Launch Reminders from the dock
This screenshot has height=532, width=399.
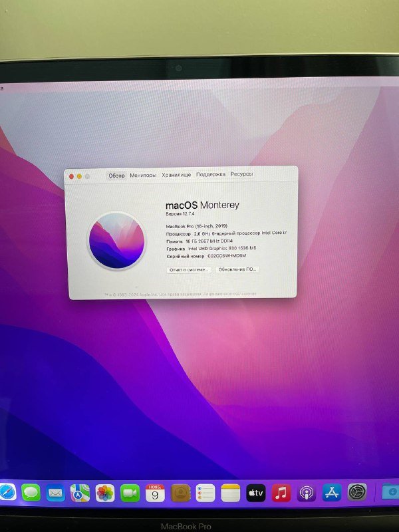[205, 493]
